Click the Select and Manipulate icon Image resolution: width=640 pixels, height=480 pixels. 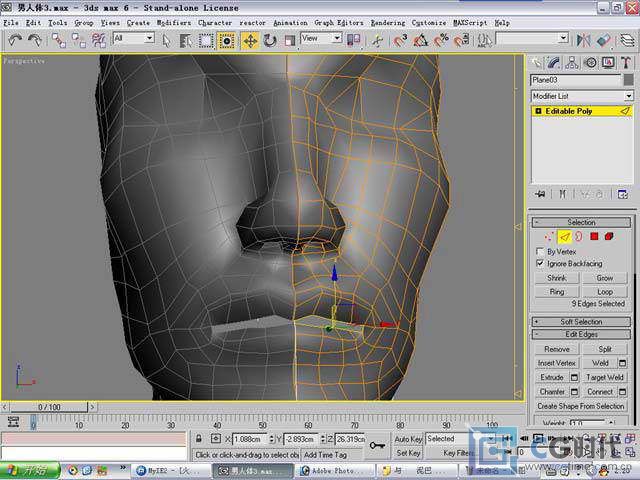[x=378, y=40]
